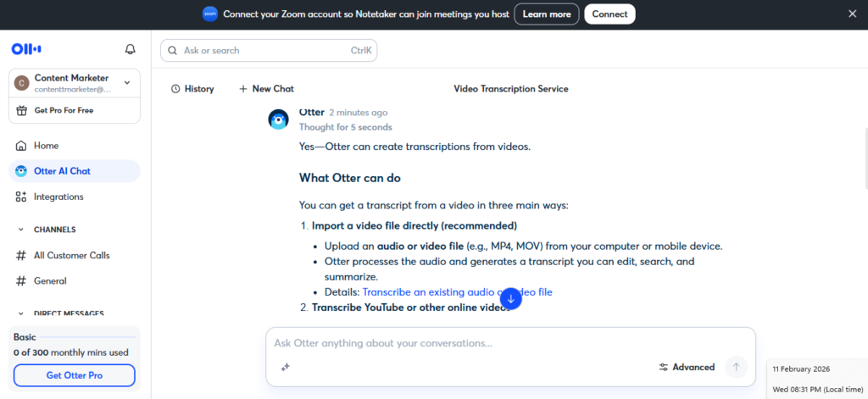Click the Home house icon
The image size is (868, 399).
(21, 146)
